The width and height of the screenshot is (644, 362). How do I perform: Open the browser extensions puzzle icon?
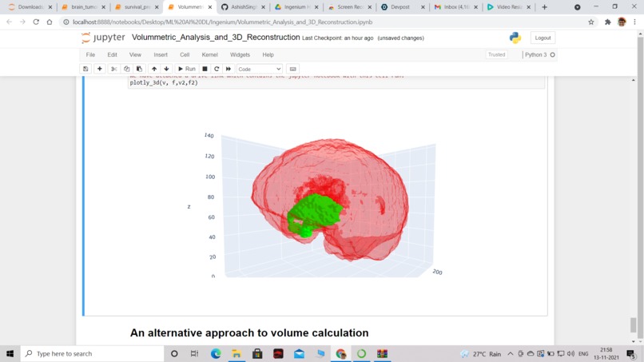pos(608,22)
